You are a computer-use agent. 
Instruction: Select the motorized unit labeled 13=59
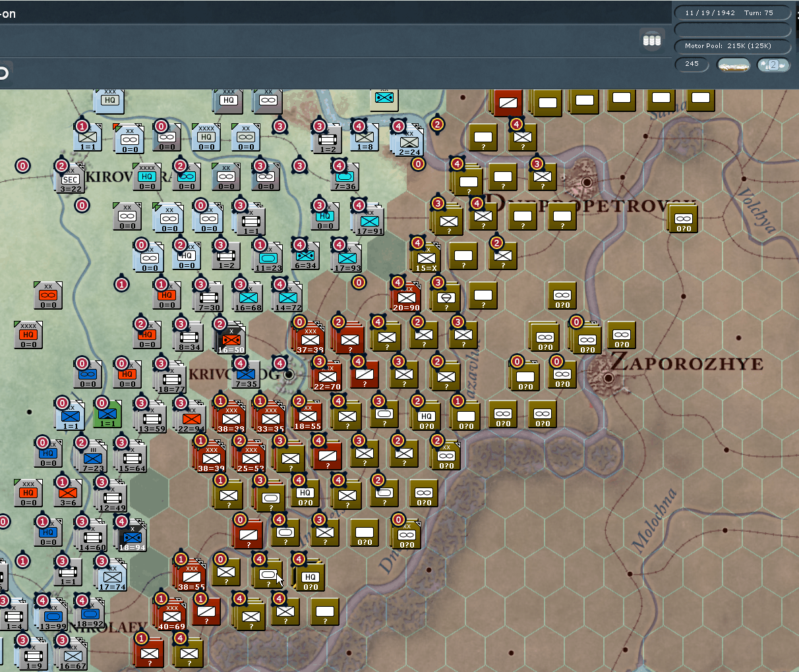coord(152,419)
